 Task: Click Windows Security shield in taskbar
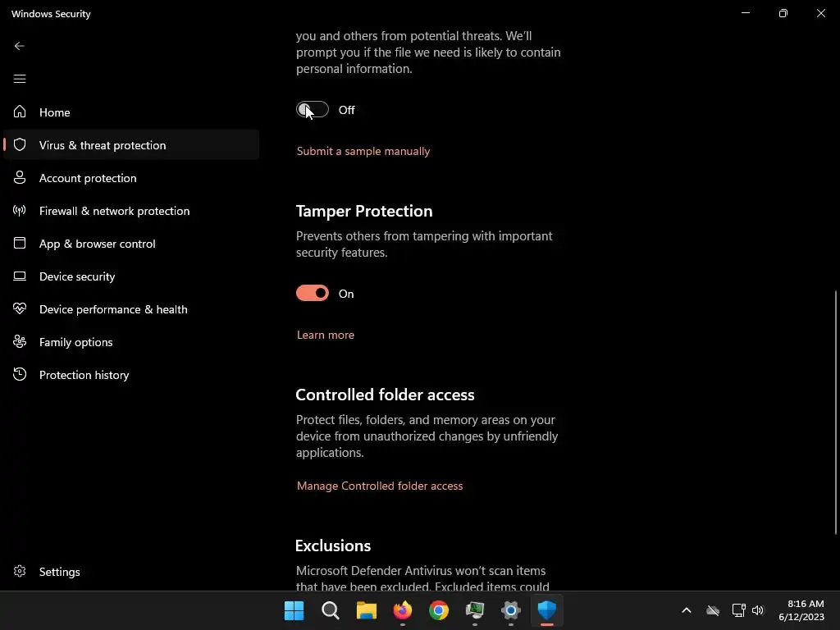point(547,610)
